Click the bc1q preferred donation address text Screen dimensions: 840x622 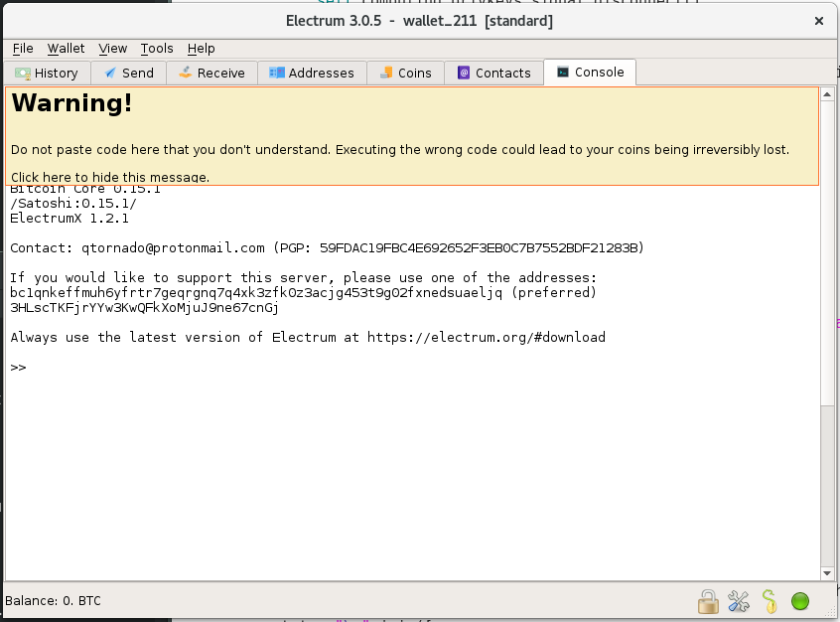[x=256, y=293]
